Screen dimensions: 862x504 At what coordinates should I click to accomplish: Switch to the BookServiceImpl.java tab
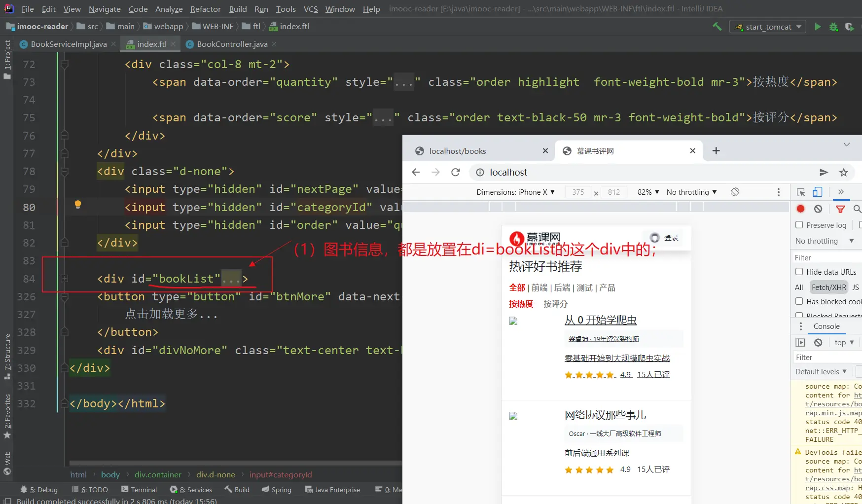[x=69, y=44]
